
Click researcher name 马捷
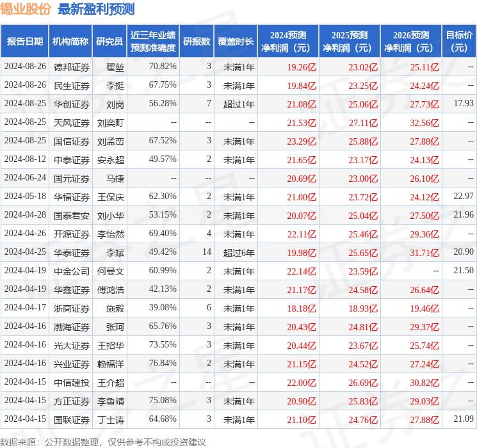click(x=115, y=178)
